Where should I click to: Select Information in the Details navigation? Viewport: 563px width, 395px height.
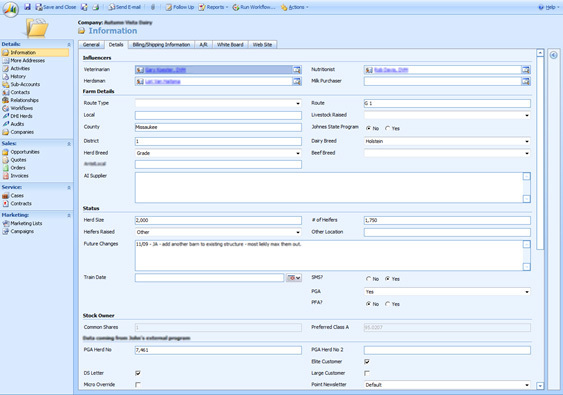35,52
